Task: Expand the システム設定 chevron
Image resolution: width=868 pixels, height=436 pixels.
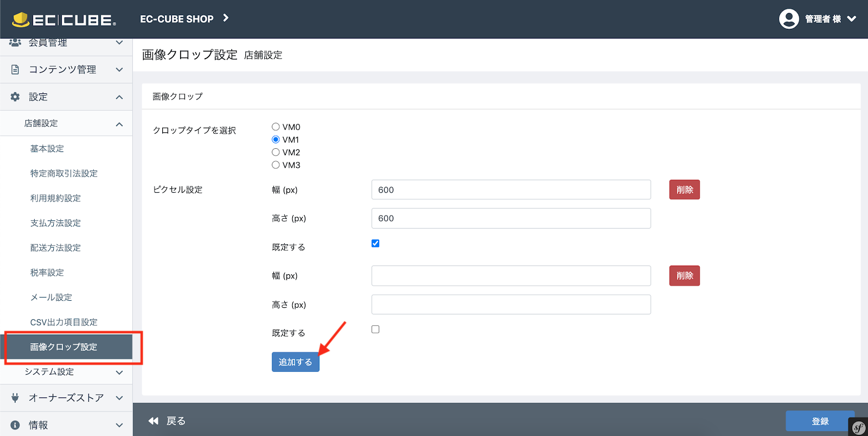Action: (119, 372)
